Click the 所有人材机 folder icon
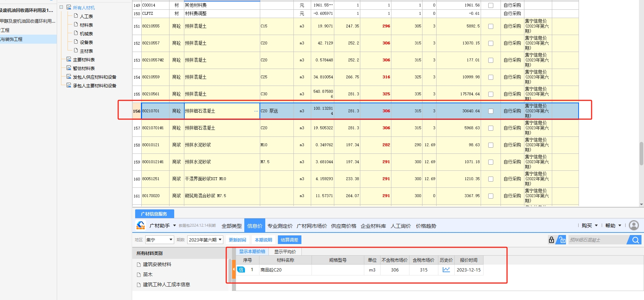The width and height of the screenshot is (644, 300). (69, 7)
